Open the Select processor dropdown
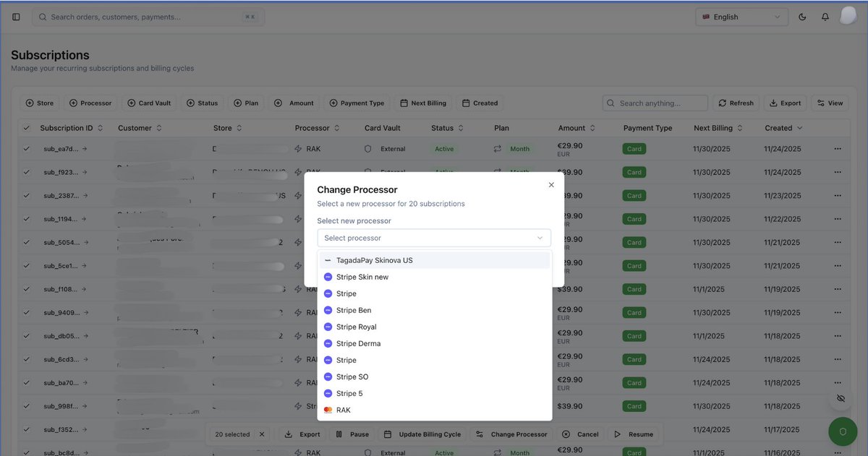The image size is (868, 456). (x=433, y=237)
